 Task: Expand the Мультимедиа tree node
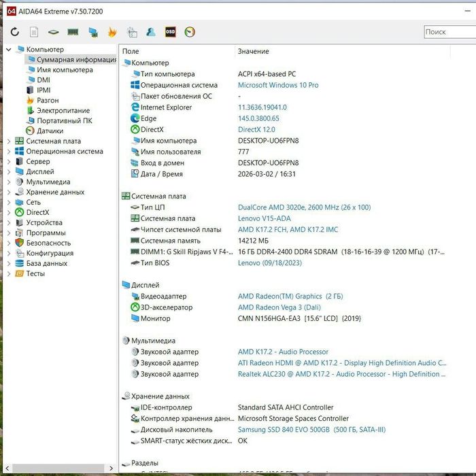point(9,182)
